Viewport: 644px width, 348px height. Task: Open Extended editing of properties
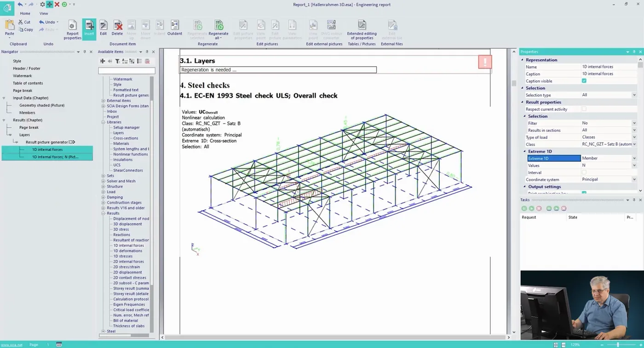point(362,29)
